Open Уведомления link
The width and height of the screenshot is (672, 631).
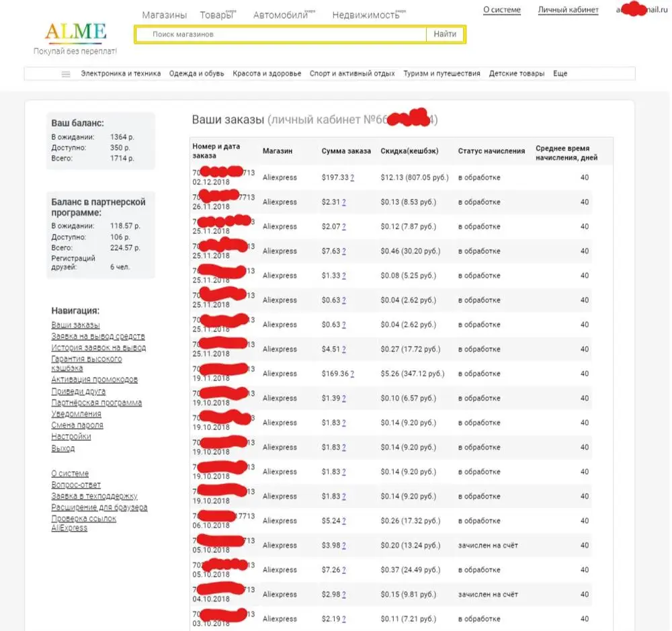pos(77,414)
